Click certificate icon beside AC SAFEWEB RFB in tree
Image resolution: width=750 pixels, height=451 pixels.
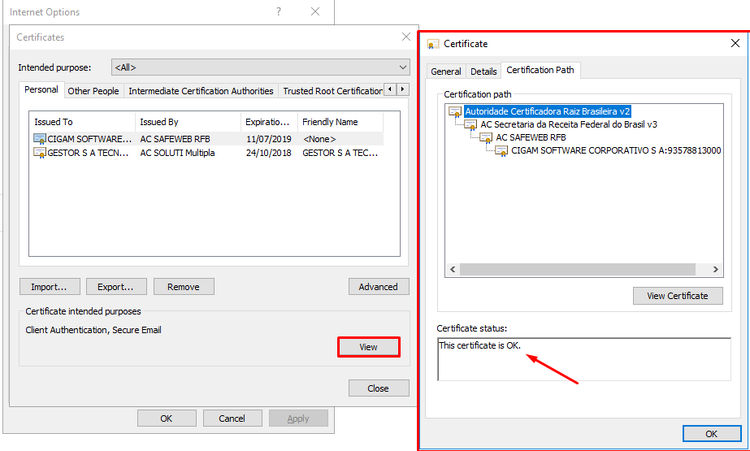coord(486,138)
